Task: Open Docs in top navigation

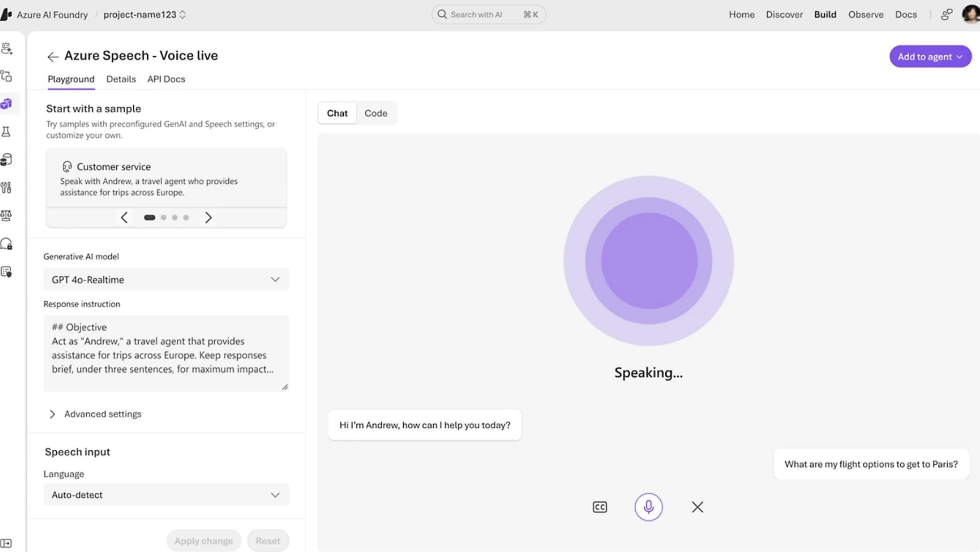Action: click(905, 15)
